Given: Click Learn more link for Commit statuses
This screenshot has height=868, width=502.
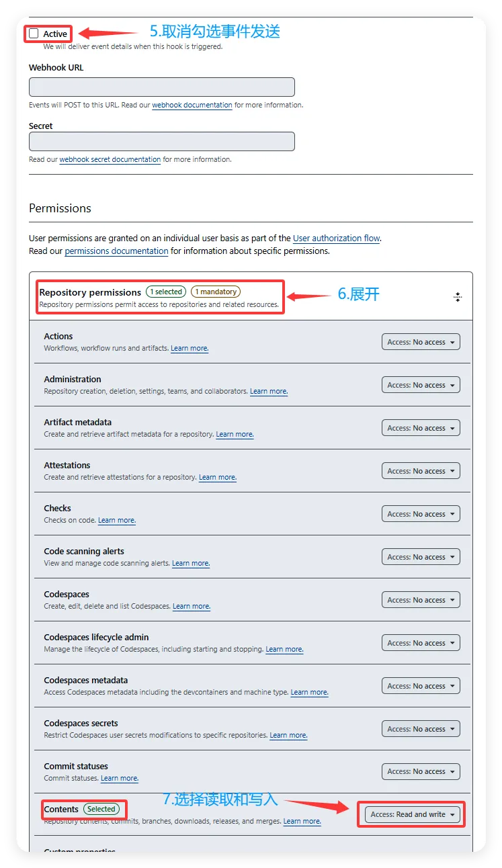Looking at the screenshot, I should pos(120,779).
